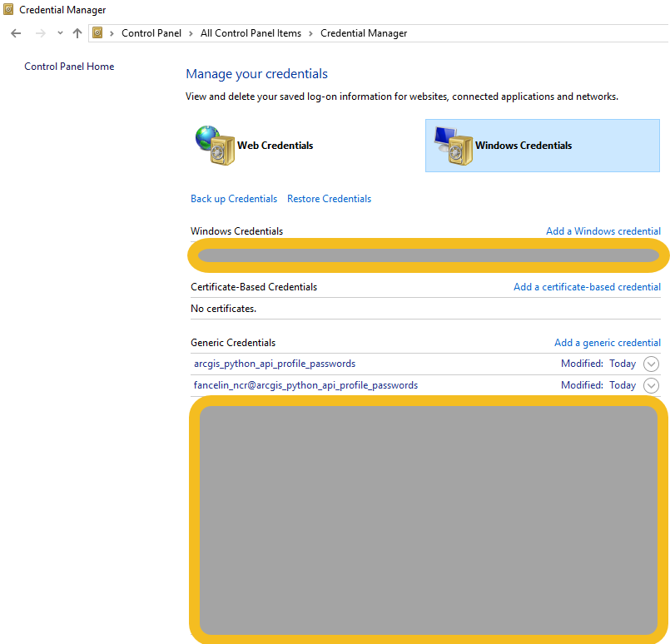The height and width of the screenshot is (644, 670).
Task: Switch to Web Credentials tab
Action: click(x=275, y=146)
